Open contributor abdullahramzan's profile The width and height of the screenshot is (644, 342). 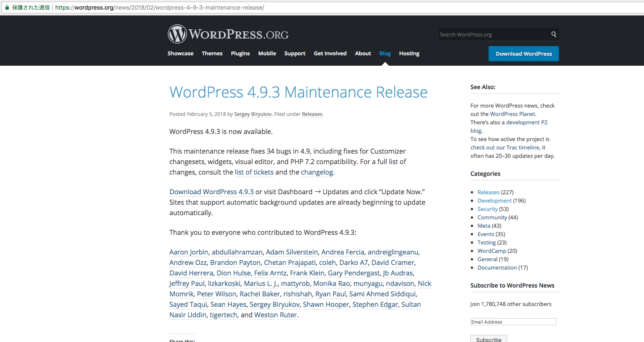pos(237,252)
